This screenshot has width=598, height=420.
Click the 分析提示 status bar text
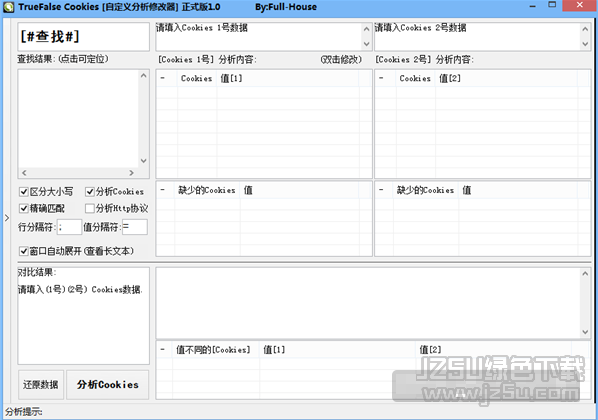point(23,412)
